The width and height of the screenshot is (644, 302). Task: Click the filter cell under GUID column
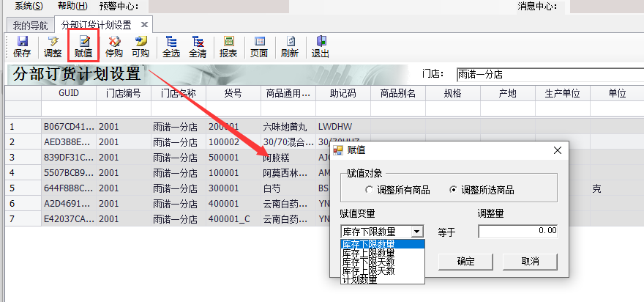click(x=69, y=109)
